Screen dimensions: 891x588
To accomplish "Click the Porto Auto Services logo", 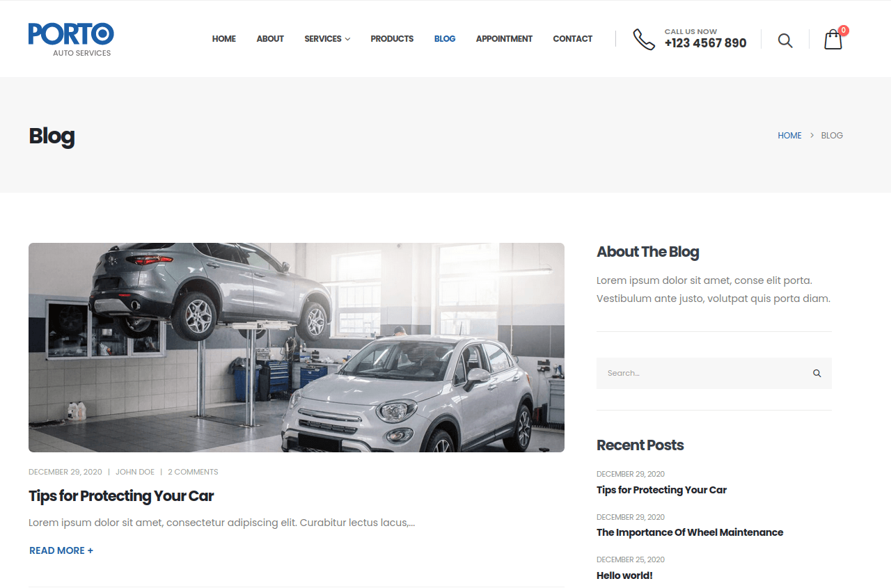I will tap(70, 39).
